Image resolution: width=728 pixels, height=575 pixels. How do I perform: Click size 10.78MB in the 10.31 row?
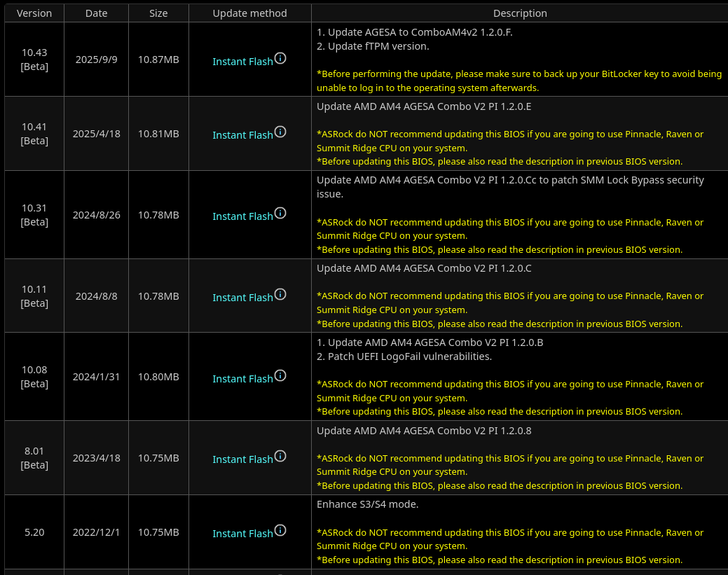pos(158,215)
